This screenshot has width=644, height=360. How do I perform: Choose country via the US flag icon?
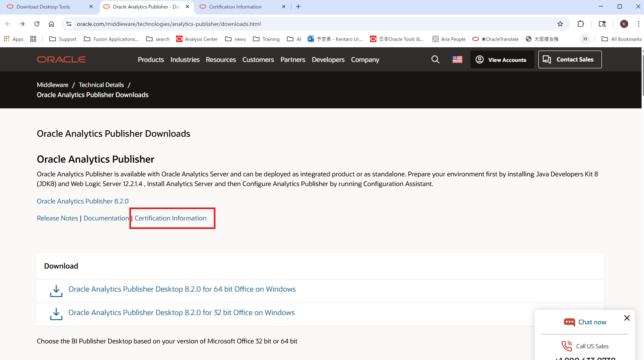[x=457, y=59]
